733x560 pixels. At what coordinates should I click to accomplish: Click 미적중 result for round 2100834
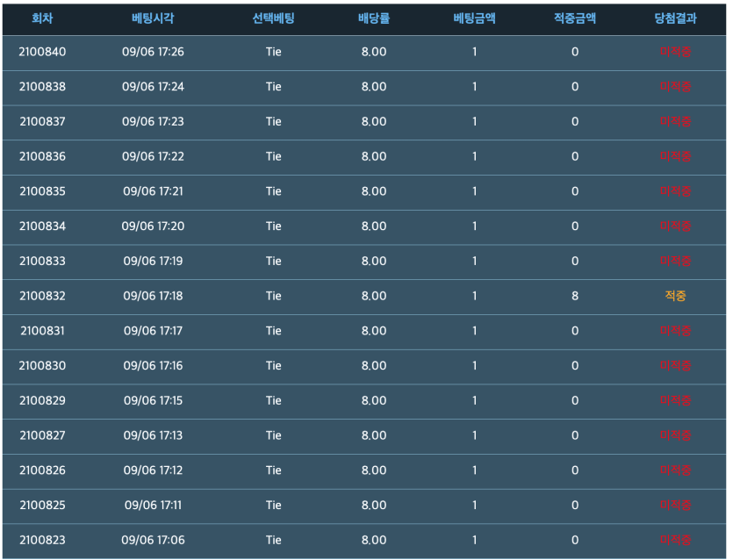tap(675, 226)
